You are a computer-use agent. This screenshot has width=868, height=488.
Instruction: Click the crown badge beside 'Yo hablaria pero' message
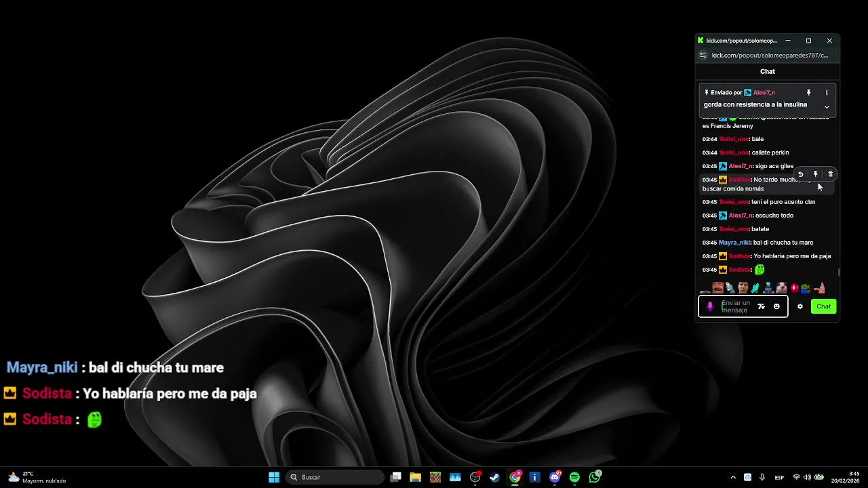pyautogui.click(x=723, y=256)
